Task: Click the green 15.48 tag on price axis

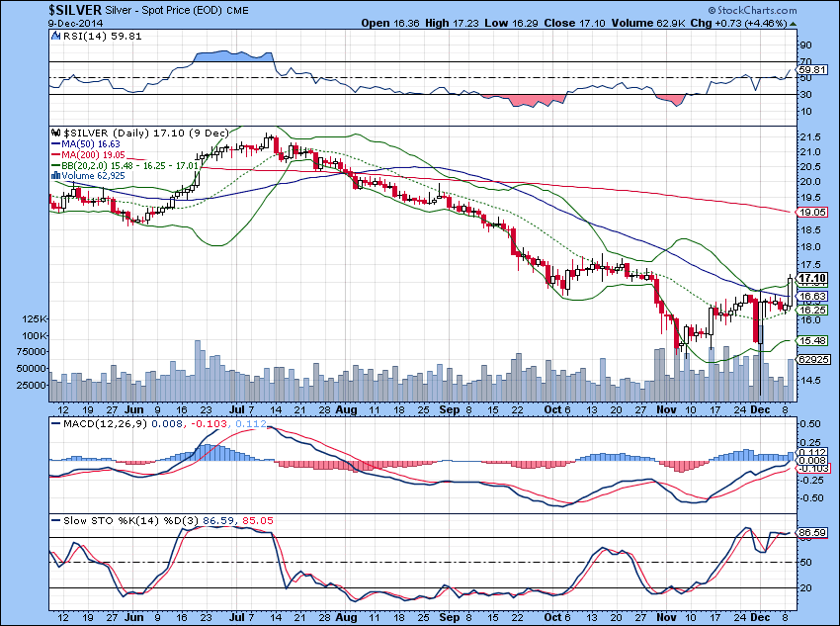Action: click(x=812, y=340)
